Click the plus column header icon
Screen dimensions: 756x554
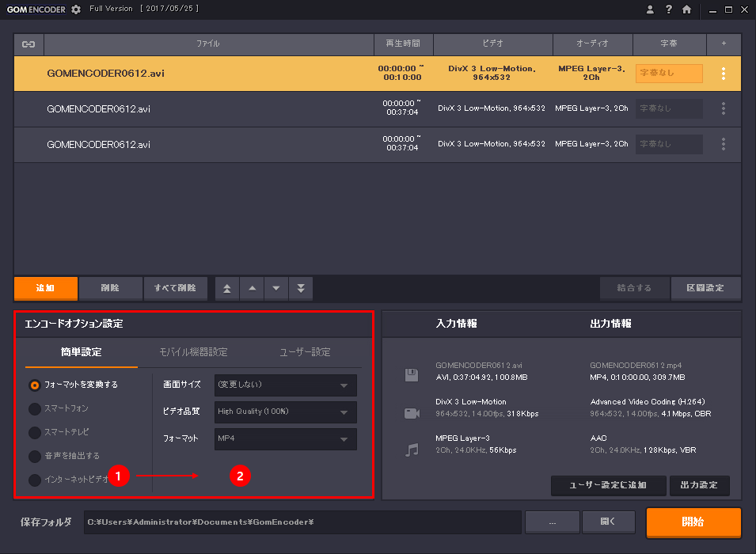724,44
